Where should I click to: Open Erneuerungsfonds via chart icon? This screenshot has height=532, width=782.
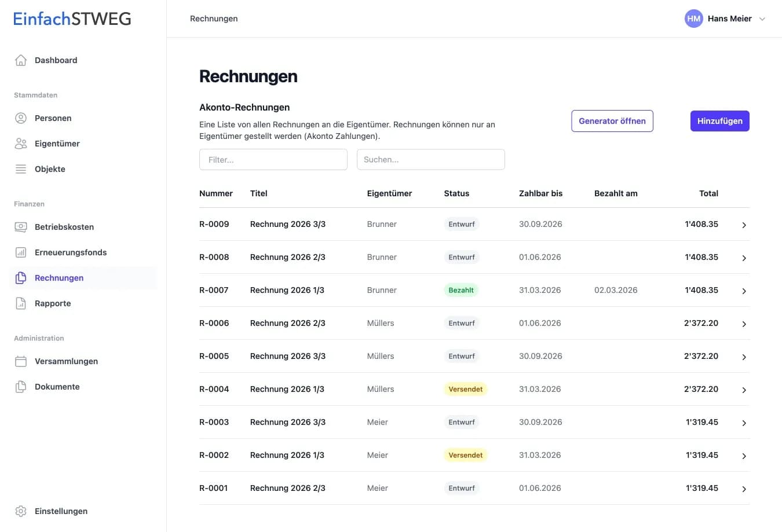[21, 252]
